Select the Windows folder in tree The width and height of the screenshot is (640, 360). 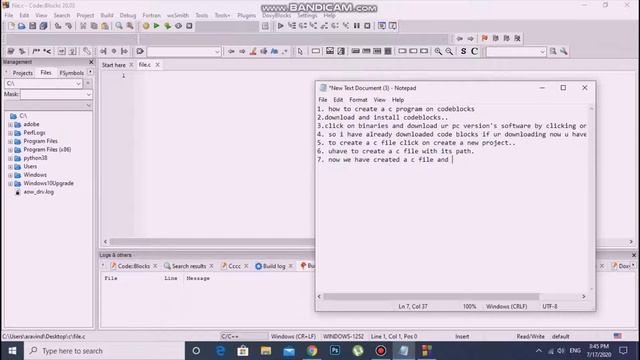coord(35,175)
